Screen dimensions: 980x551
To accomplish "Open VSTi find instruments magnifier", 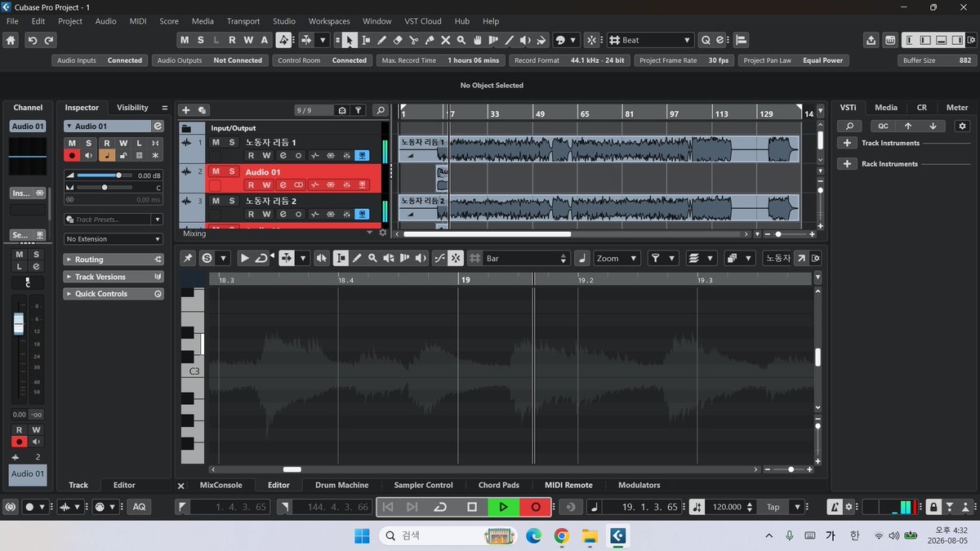I will click(849, 127).
